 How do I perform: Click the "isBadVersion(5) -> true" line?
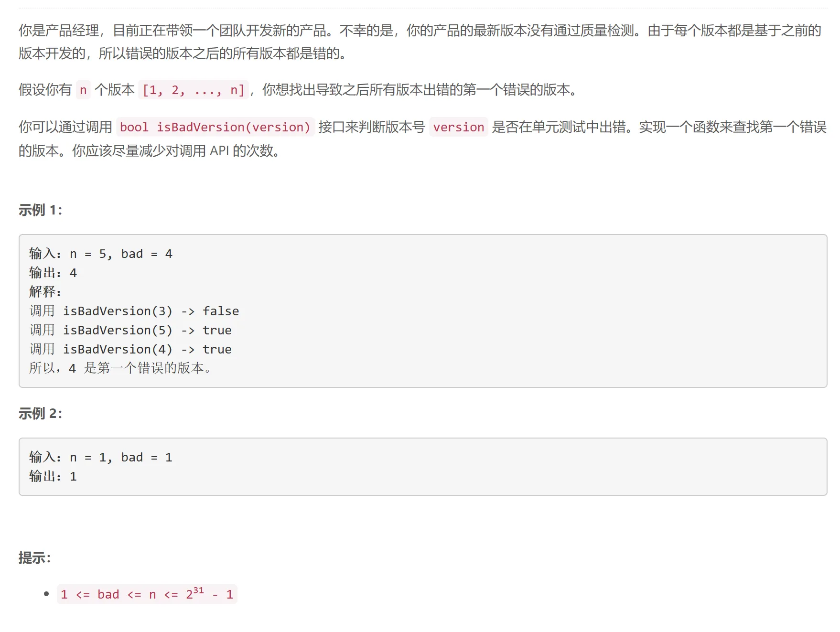tap(130, 330)
